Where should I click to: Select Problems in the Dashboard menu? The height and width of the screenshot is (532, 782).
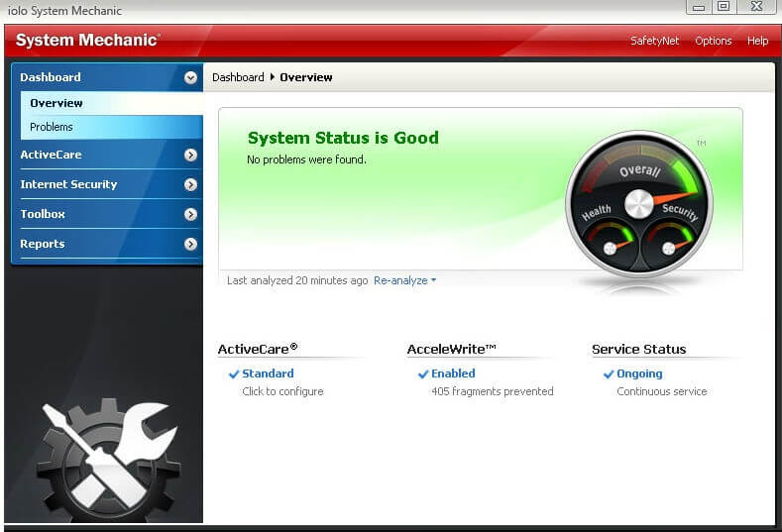tap(112, 127)
